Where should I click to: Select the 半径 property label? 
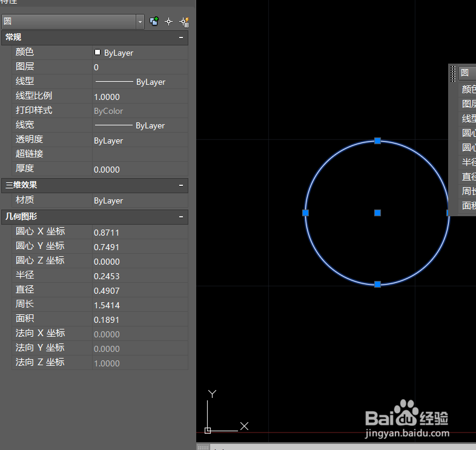pyautogui.click(x=25, y=275)
